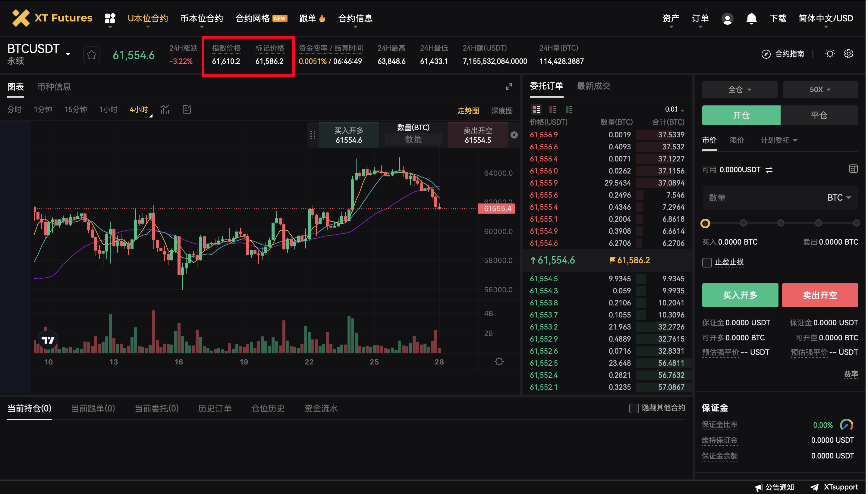
Task: Click the 卖出开空 button
Action: coord(819,295)
